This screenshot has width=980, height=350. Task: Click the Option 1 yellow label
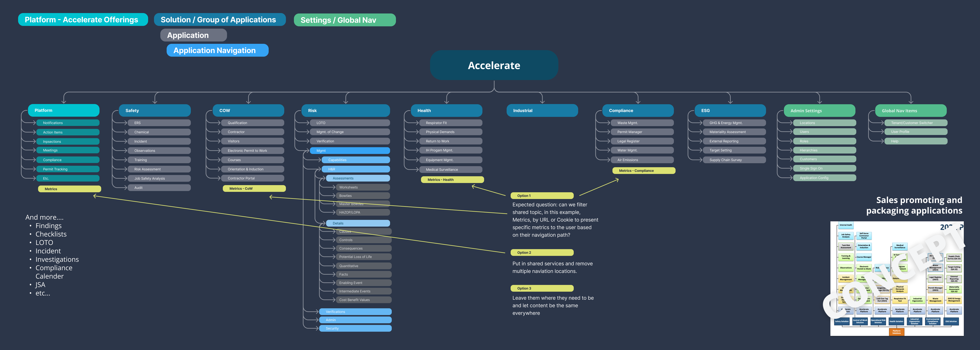[x=542, y=196]
